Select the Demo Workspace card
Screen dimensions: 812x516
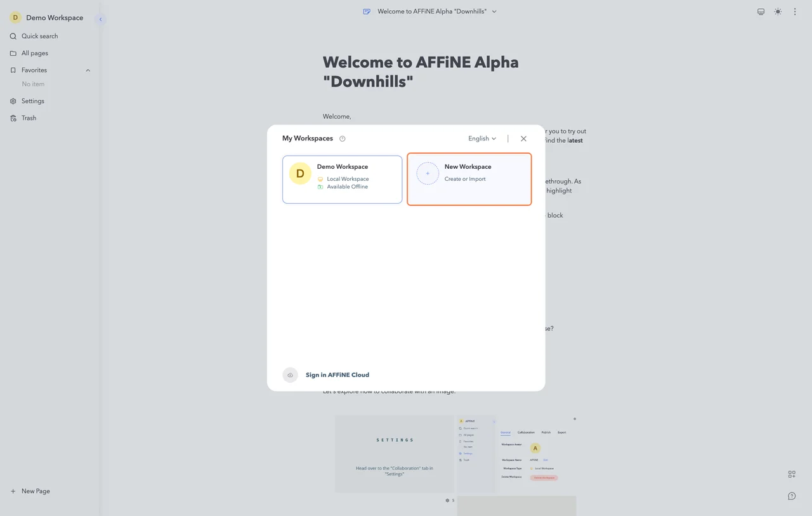coord(343,180)
